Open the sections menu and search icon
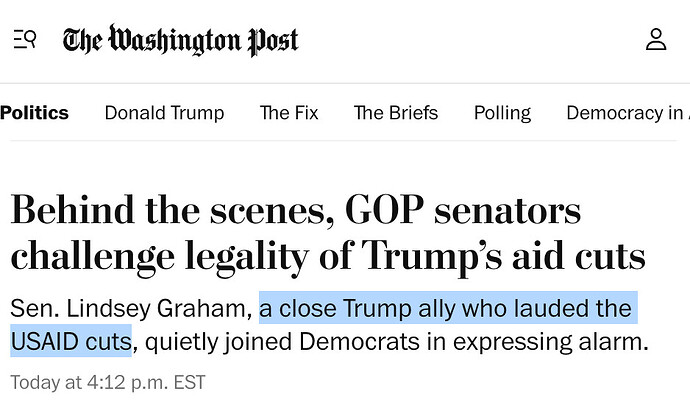 (x=24, y=39)
